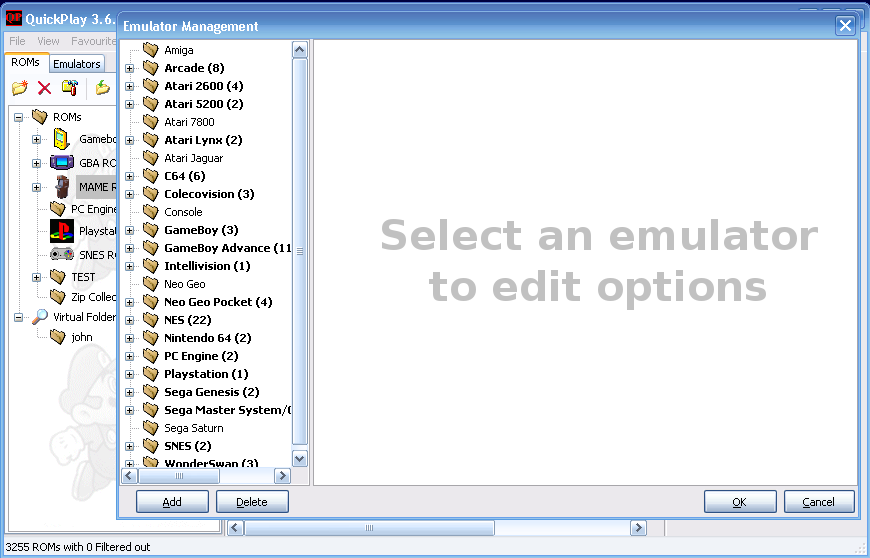The height and width of the screenshot is (558, 870).
Task: Select Neo Geo Pocket (4) entry
Action: (x=218, y=302)
